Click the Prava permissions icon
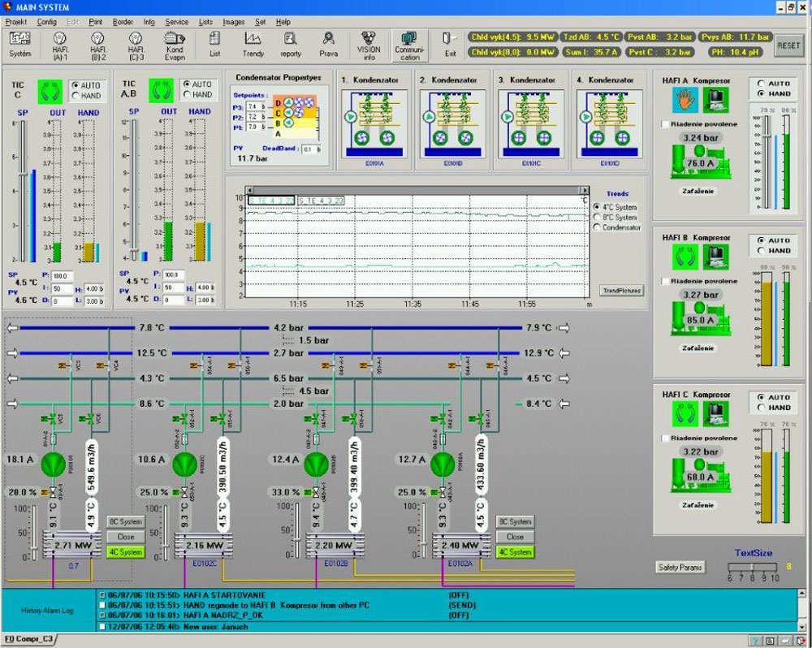 click(328, 43)
